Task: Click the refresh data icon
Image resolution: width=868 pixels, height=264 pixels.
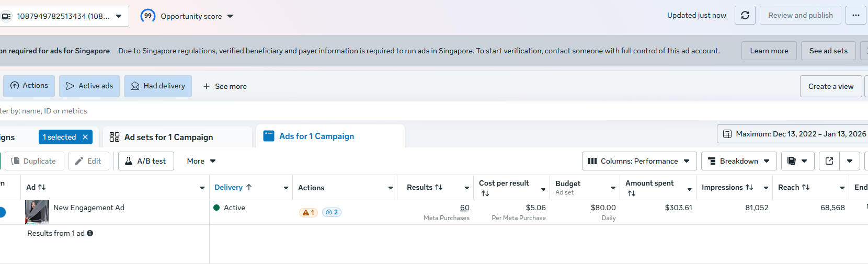Action: pos(745,15)
